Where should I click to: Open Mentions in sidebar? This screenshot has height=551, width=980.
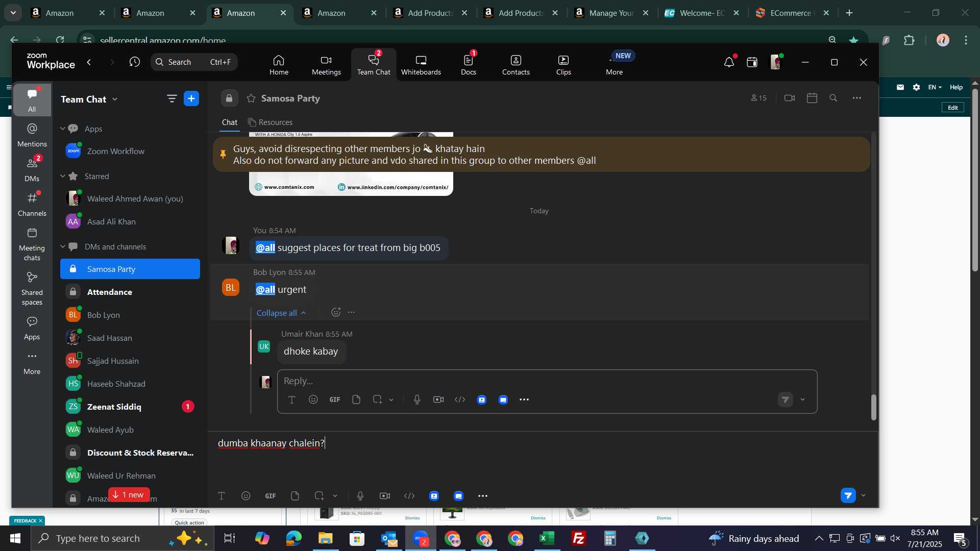tap(32, 135)
